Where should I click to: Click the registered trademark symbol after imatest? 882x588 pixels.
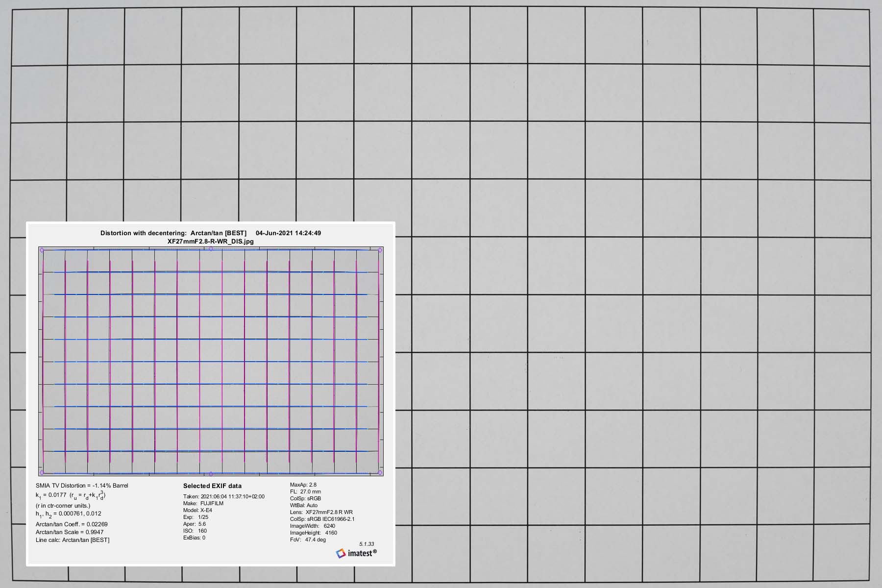pos(375,551)
